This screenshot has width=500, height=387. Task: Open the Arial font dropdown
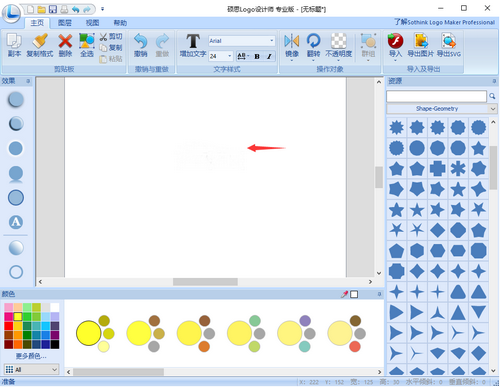pyautogui.click(x=272, y=41)
